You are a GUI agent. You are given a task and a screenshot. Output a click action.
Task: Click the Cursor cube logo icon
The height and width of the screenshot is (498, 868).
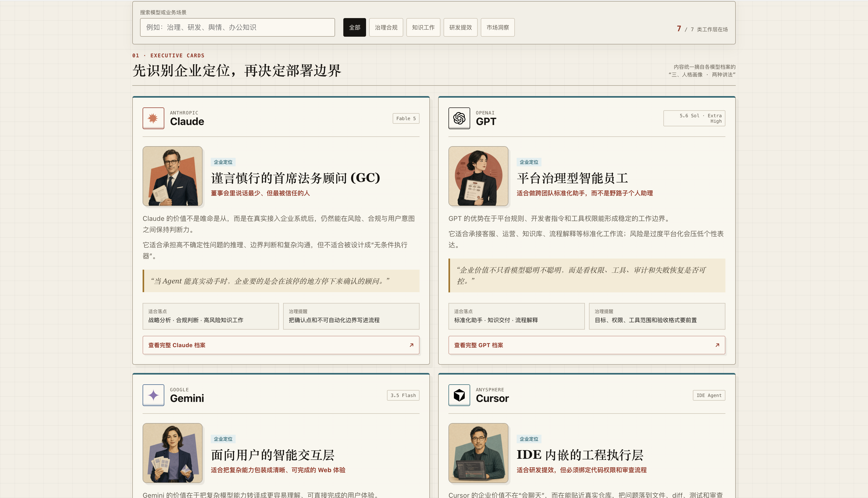tap(459, 395)
